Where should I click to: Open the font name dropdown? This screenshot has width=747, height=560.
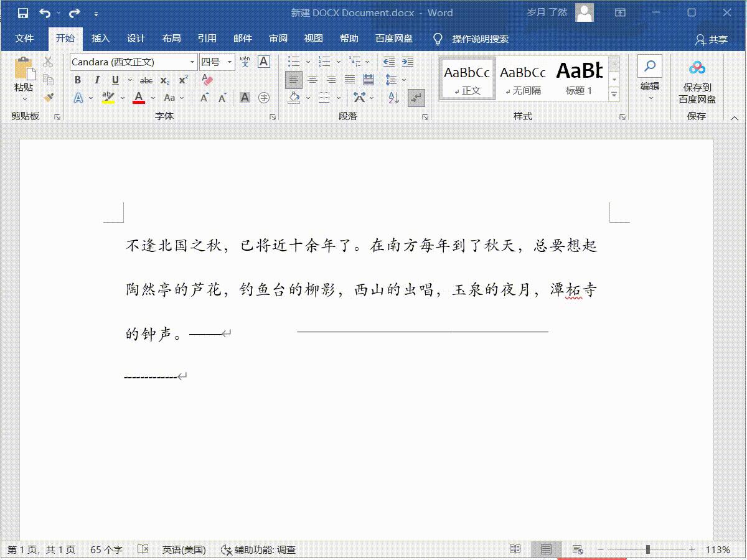[192, 62]
